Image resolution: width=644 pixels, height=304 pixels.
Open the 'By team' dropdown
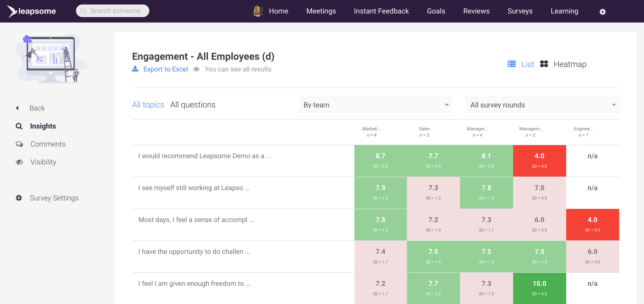[x=375, y=105]
